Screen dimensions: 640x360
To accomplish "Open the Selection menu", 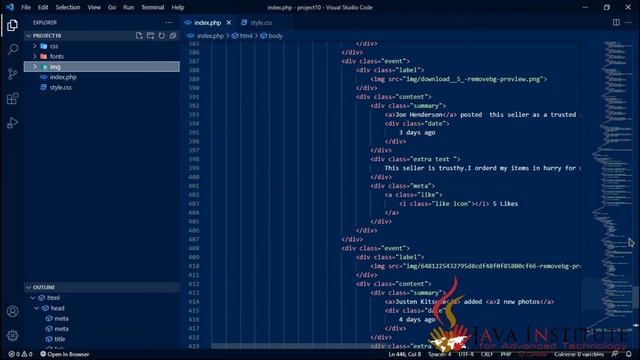I will coord(68,7).
